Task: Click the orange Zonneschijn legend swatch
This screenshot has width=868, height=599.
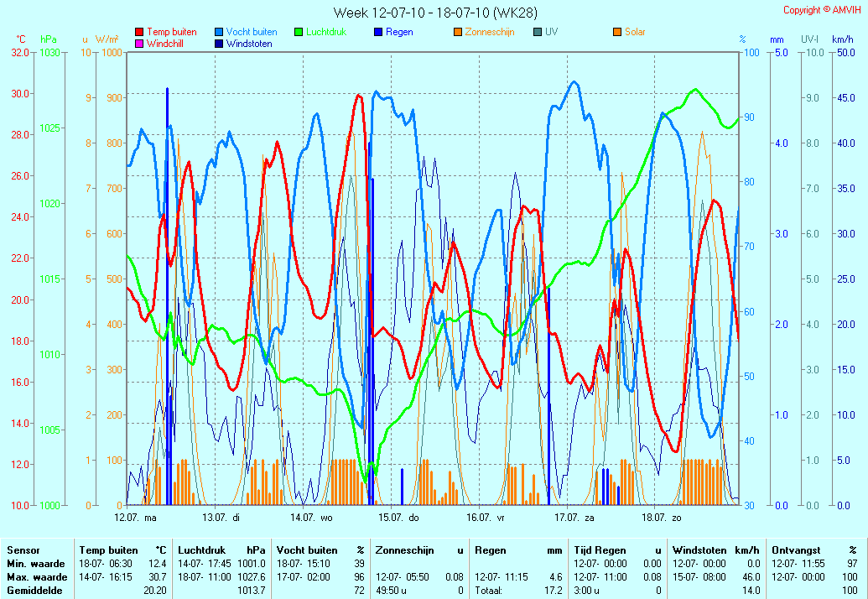Action: click(458, 32)
